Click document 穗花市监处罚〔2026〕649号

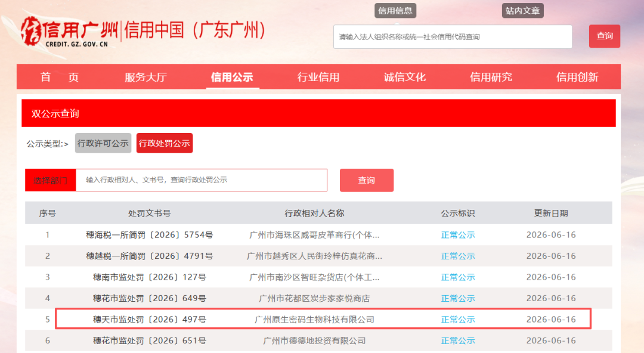tap(150, 298)
